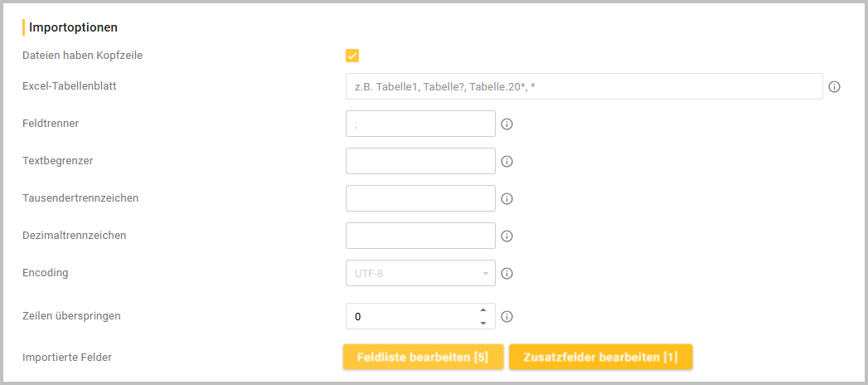This screenshot has width=868, height=385.
Task: Click the Importoptionen section heading
Action: (x=73, y=27)
